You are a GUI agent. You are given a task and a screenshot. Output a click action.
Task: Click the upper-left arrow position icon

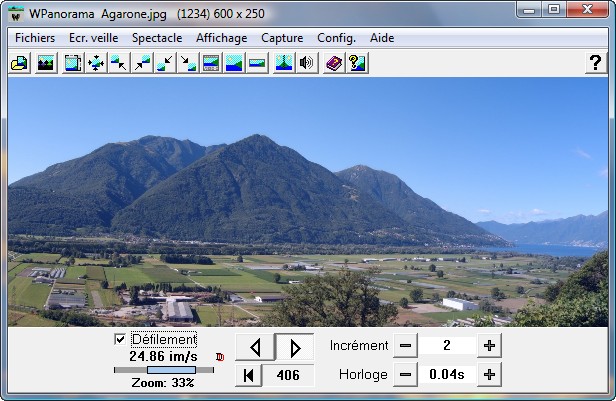(119, 63)
